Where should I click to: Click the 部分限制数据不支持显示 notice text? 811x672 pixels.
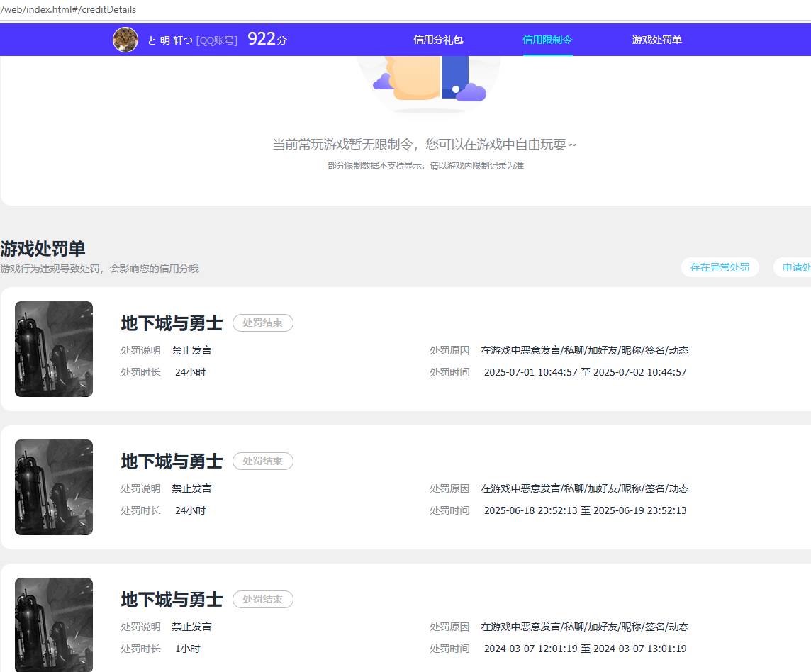(x=425, y=164)
